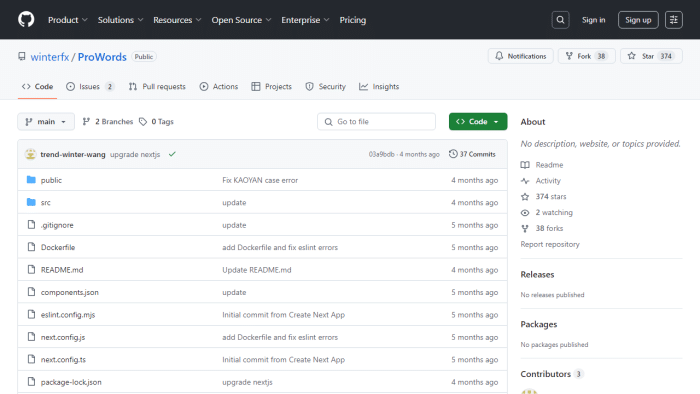
Task: Open the Contributors 3 heading link
Action: [x=552, y=374]
